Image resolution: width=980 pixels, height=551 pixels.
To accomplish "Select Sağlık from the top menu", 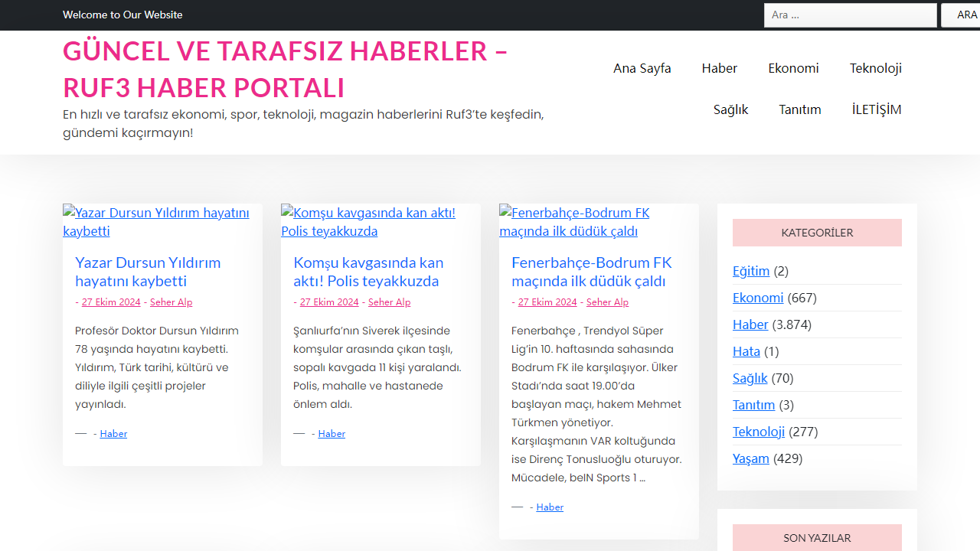I will click(x=730, y=109).
